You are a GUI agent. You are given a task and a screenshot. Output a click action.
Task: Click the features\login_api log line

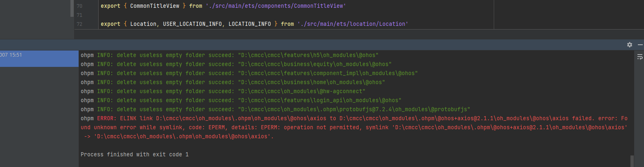[x=241, y=101]
